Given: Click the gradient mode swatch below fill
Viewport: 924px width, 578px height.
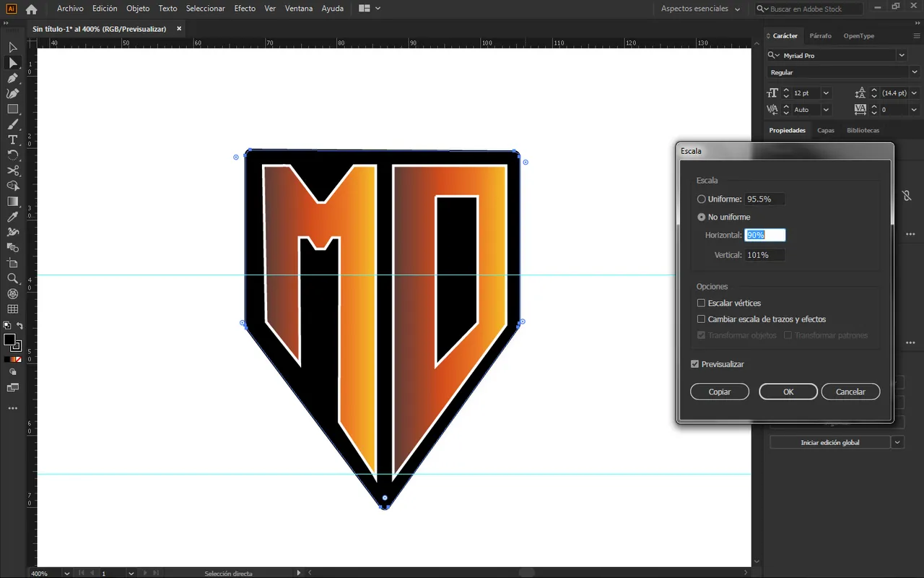Looking at the screenshot, I should coord(13,359).
